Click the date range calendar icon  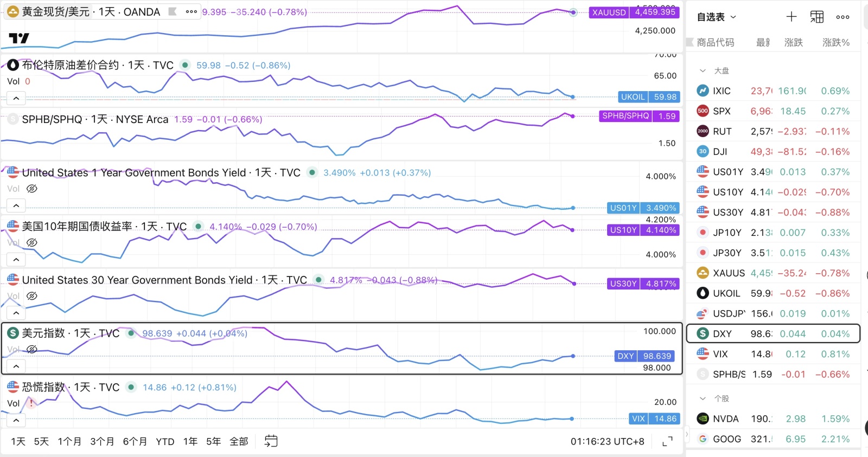coord(271,441)
